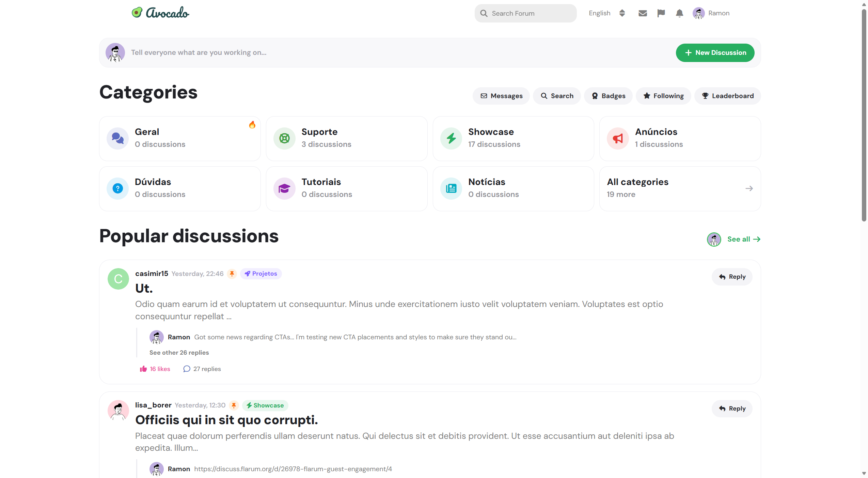The height and width of the screenshot is (478, 868).
Task: Click the Notícias newspaper icon
Action: (451, 188)
